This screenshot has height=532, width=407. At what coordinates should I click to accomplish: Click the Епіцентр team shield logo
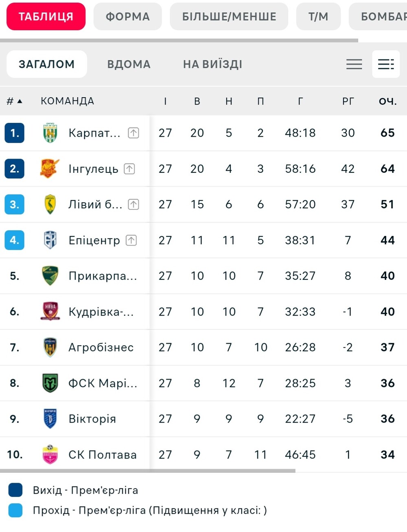[50, 240]
